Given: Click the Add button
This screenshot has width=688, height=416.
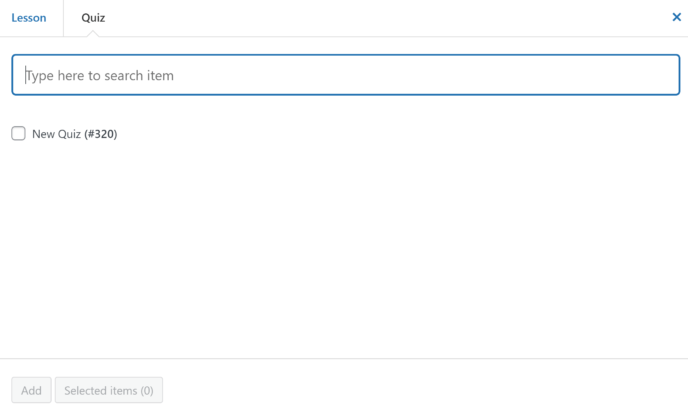Looking at the screenshot, I should tap(31, 390).
